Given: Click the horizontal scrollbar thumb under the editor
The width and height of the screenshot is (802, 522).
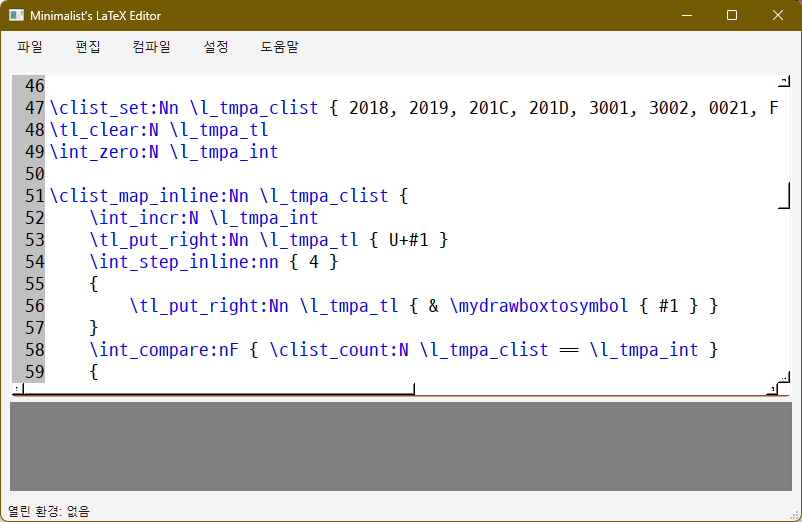Looking at the screenshot, I should point(219,390).
